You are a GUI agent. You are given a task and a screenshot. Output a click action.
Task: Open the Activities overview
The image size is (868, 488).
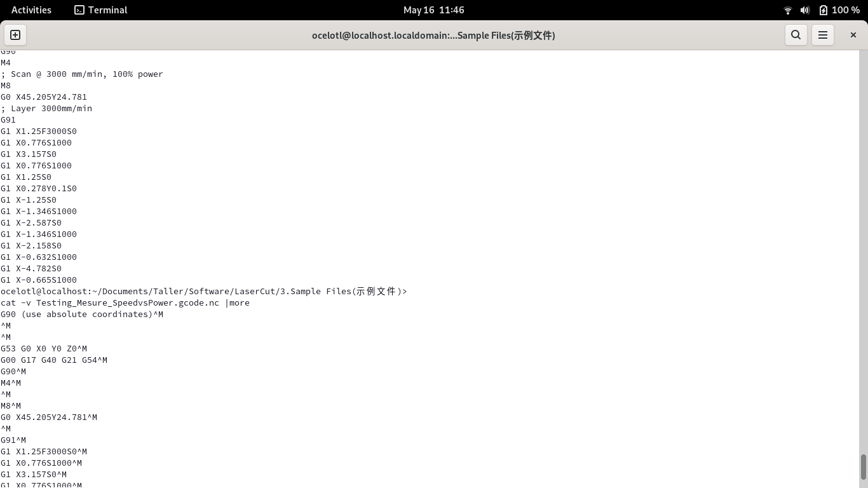pyautogui.click(x=31, y=10)
